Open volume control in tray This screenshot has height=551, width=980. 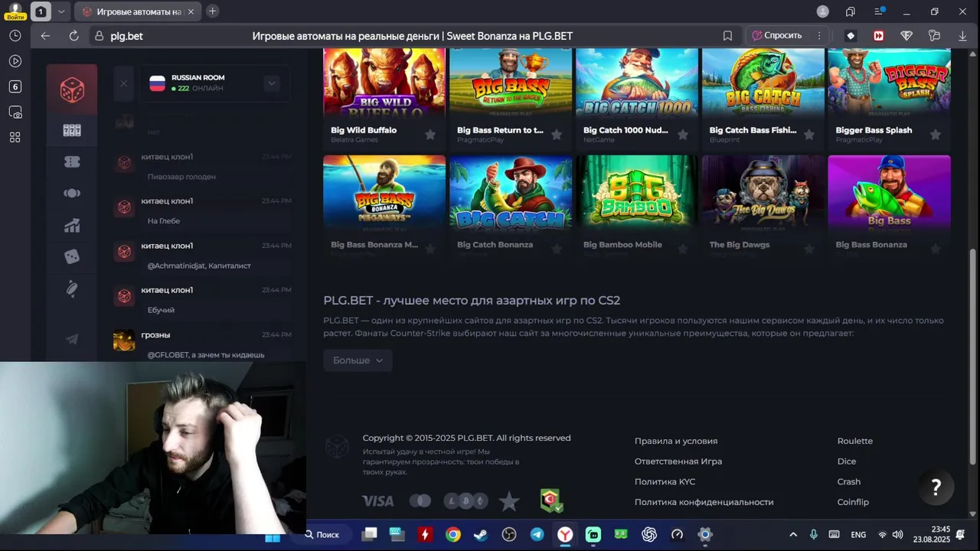click(x=897, y=534)
